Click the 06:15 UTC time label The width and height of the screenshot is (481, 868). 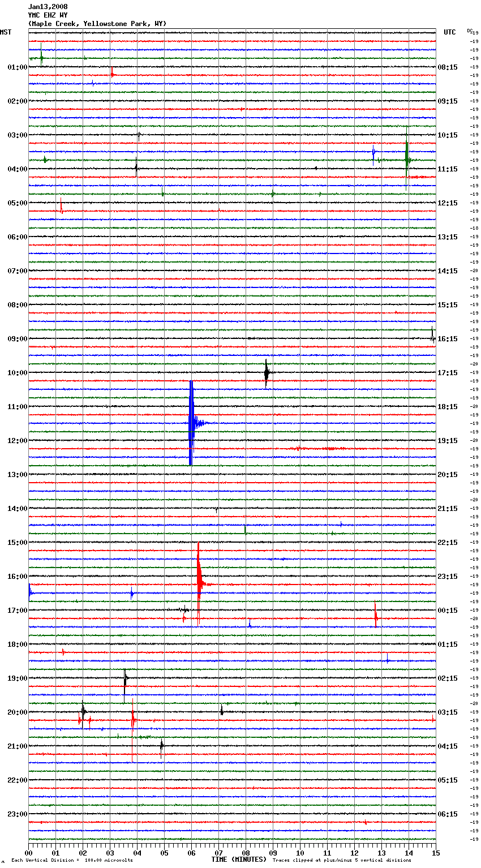(448, 814)
